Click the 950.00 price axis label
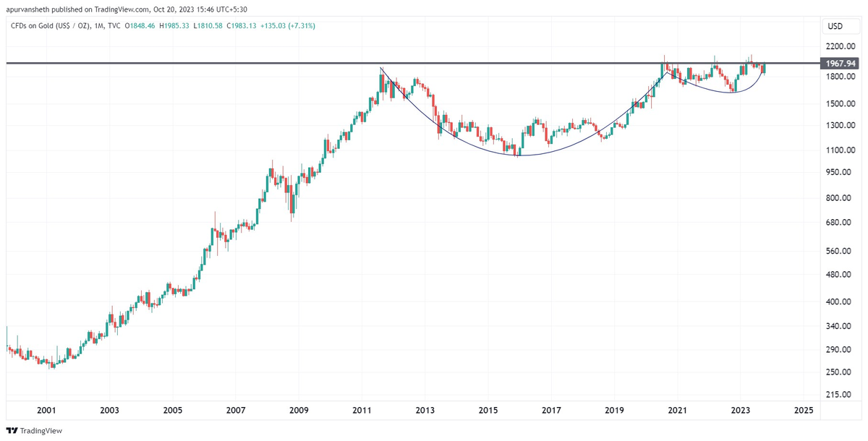Image resolution: width=868 pixels, height=441 pixels. 839,172
